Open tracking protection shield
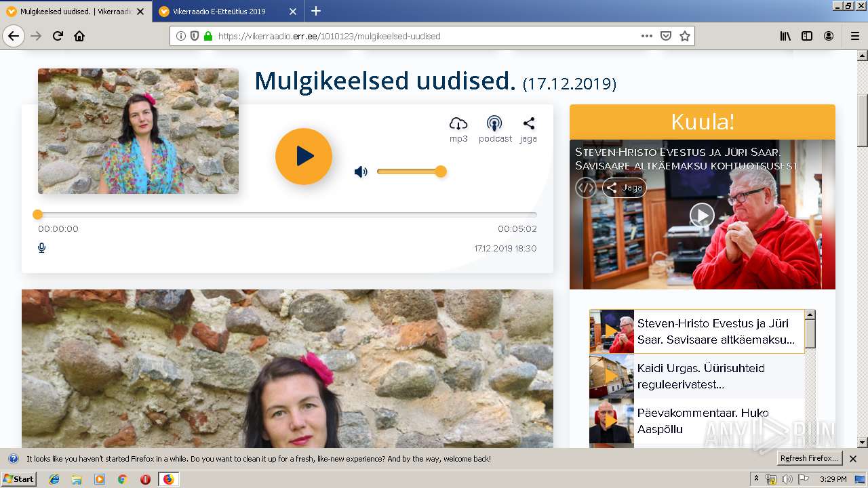Viewport: 868px width, 488px height. click(x=195, y=36)
